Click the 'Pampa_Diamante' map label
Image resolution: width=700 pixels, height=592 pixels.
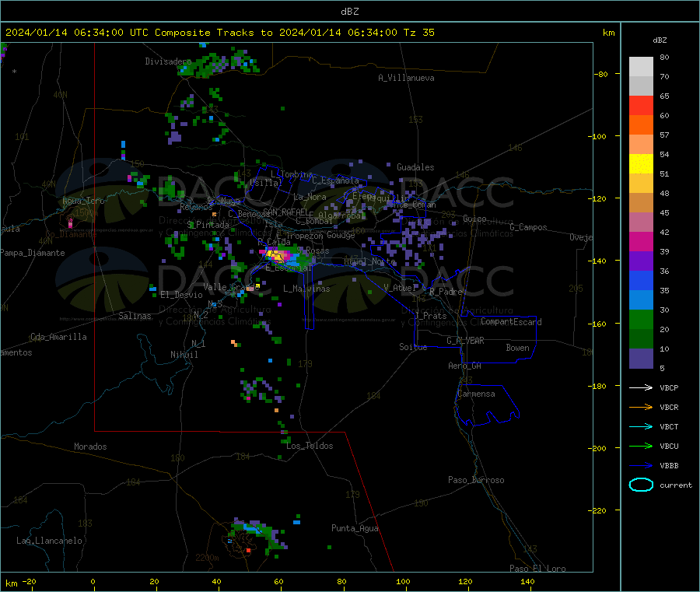point(32,253)
